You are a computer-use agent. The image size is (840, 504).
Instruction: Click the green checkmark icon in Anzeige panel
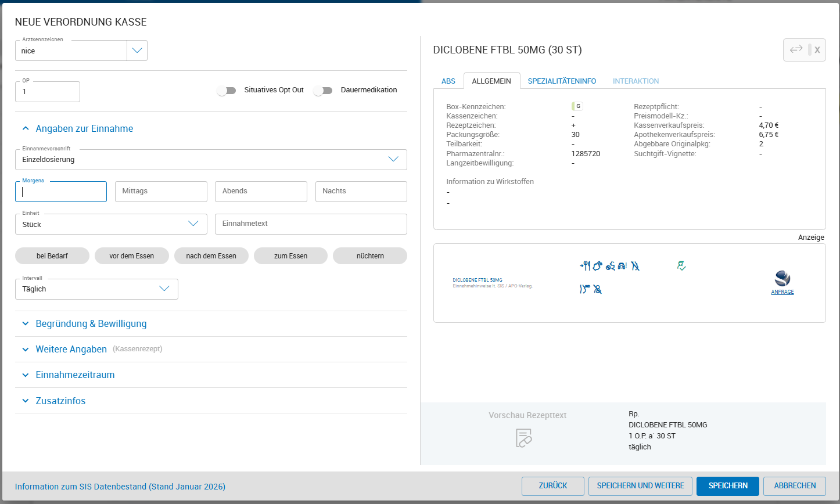(681, 266)
